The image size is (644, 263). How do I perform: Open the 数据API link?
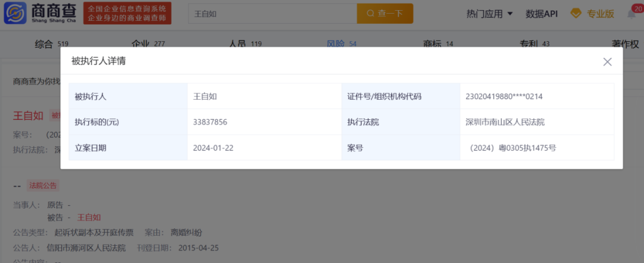click(x=541, y=14)
